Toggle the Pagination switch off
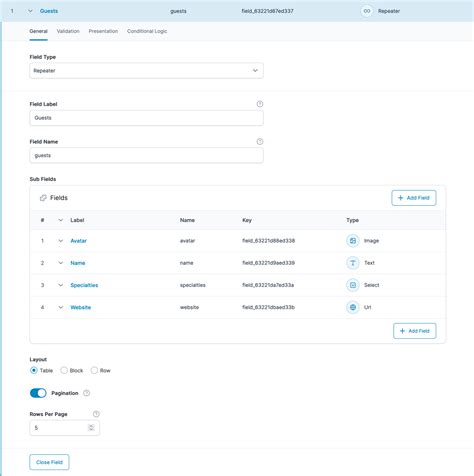Screen dimensions: 474x476 tap(38, 393)
